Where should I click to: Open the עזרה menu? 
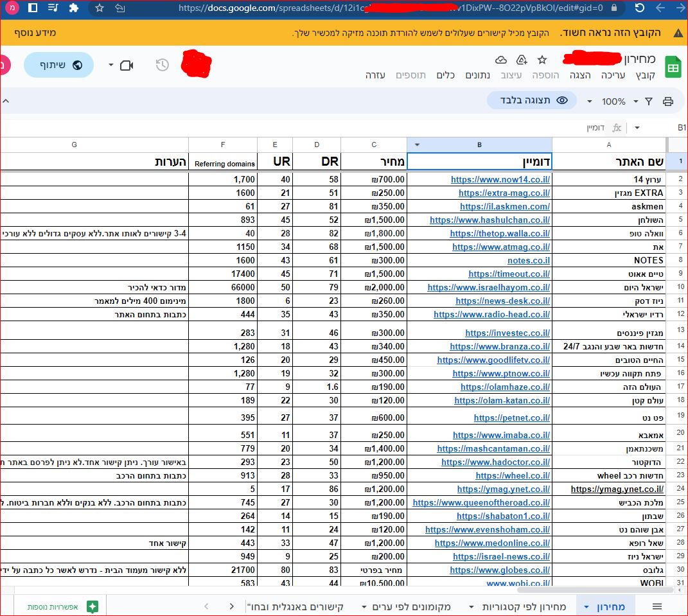pos(375,75)
